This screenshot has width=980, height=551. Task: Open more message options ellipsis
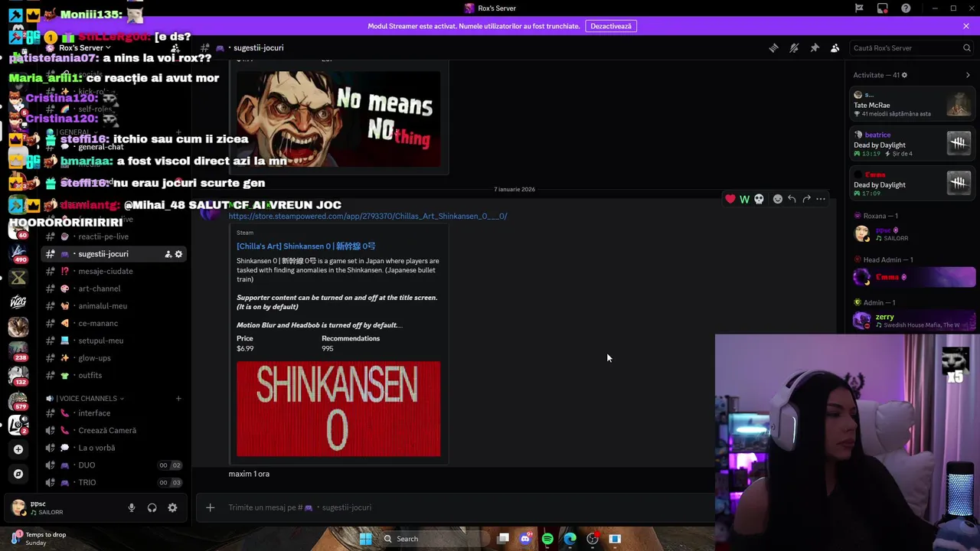821,199
